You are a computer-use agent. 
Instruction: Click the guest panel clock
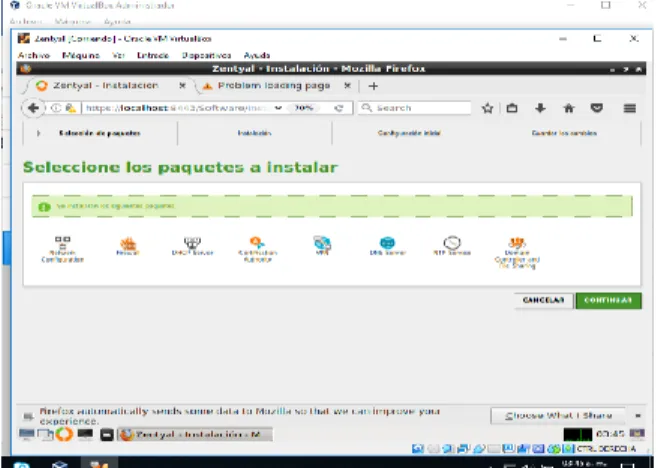[x=610, y=434]
